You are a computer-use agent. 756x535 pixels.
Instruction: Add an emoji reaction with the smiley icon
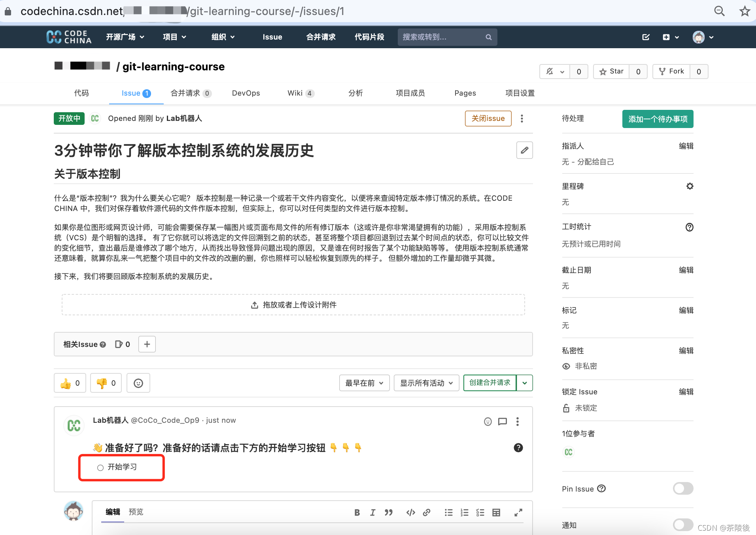[138, 382]
